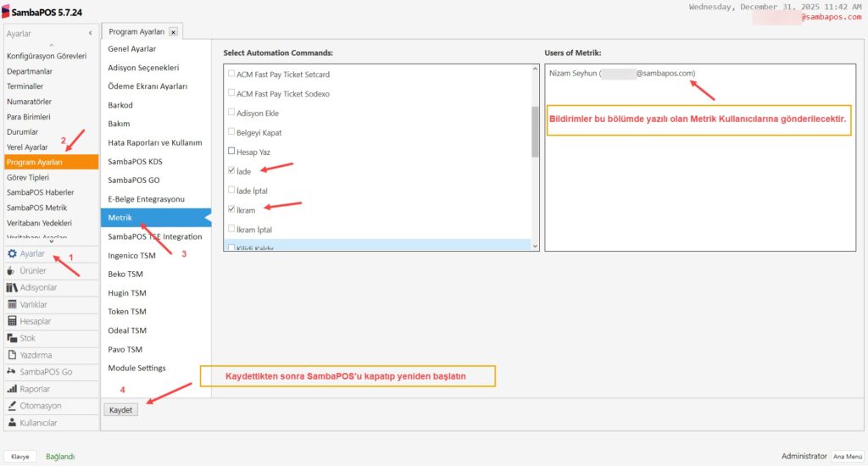868x466 pixels.
Task: Open Hesaplar using its calculator icon
Action: coord(12,321)
